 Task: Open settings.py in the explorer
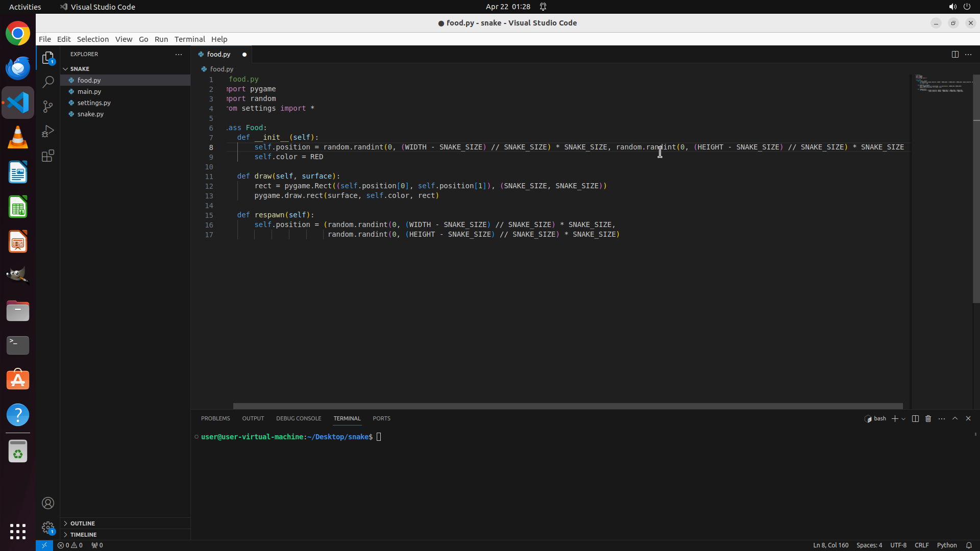click(94, 103)
